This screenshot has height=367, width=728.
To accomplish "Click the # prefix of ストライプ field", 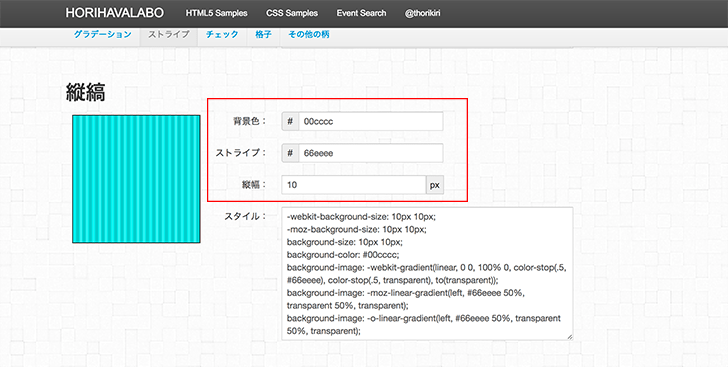I will pos(290,153).
